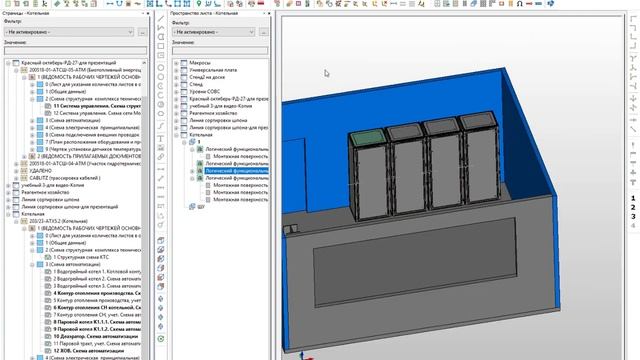
Task: Select layout space 1 under Котельная
Action: click(x=199, y=142)
